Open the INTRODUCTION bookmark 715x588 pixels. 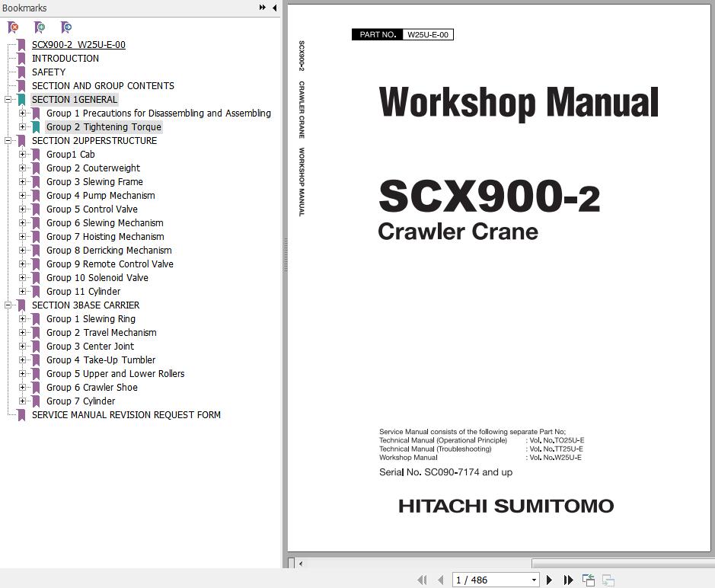(x=65, y=59)
